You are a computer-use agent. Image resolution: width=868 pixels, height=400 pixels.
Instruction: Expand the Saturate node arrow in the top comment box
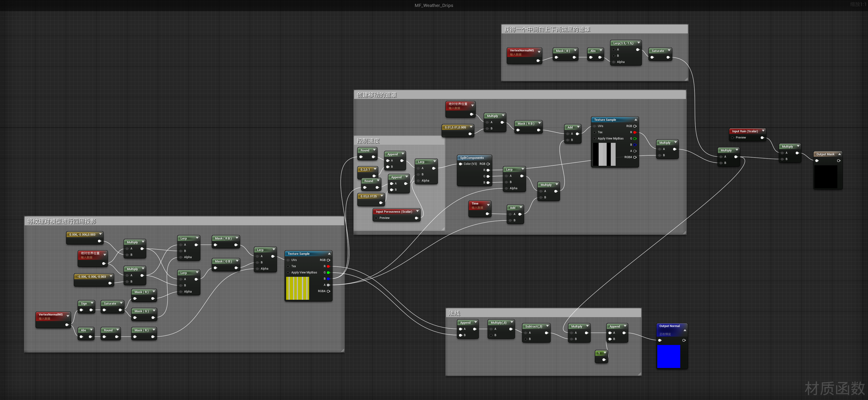point(669,50)
